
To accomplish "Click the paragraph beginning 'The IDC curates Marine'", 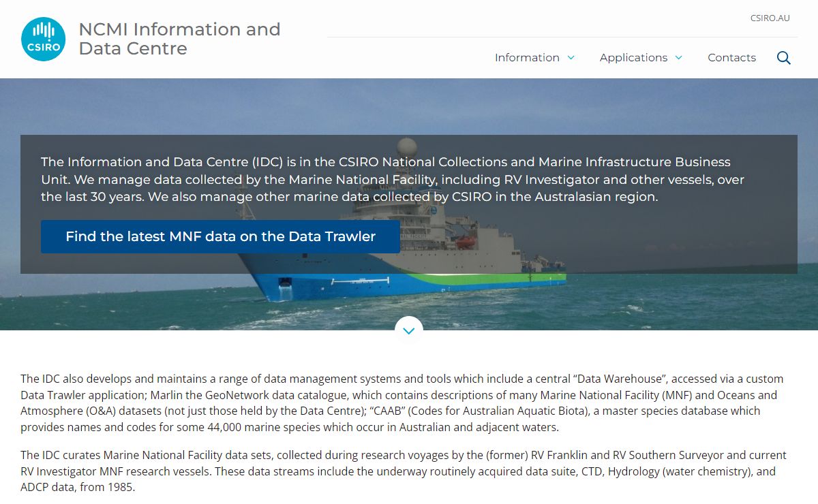I will (x=404, y=471).
